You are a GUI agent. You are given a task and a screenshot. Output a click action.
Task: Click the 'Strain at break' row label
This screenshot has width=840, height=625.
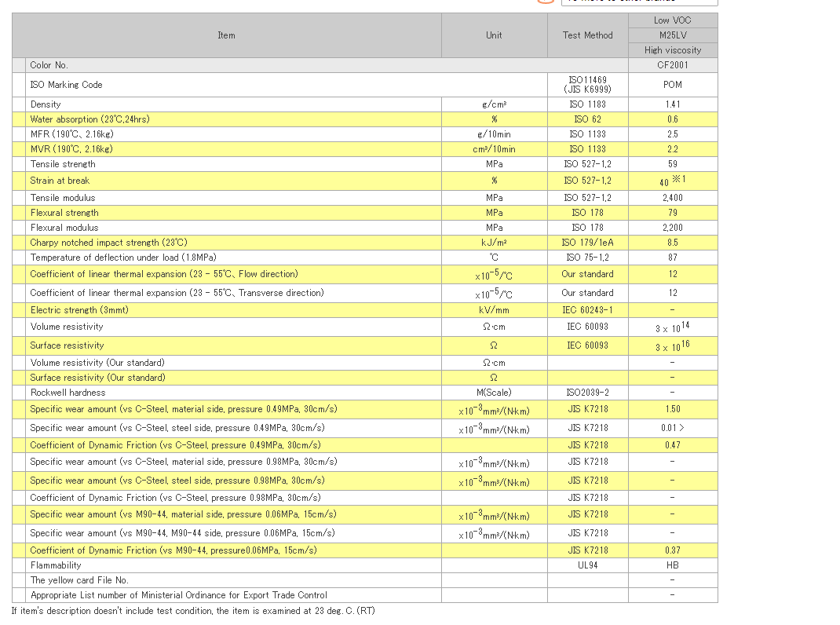tap(60, 181)
